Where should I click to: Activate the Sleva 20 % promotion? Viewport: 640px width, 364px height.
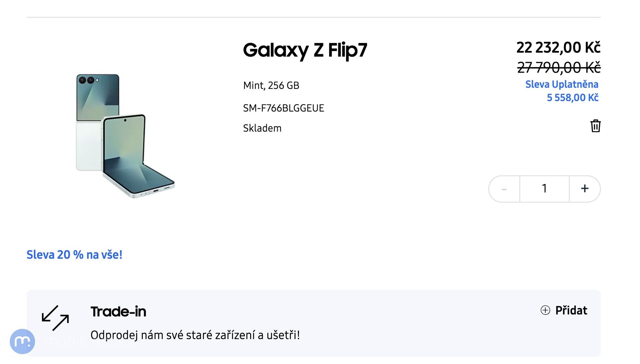click(74, 254)
